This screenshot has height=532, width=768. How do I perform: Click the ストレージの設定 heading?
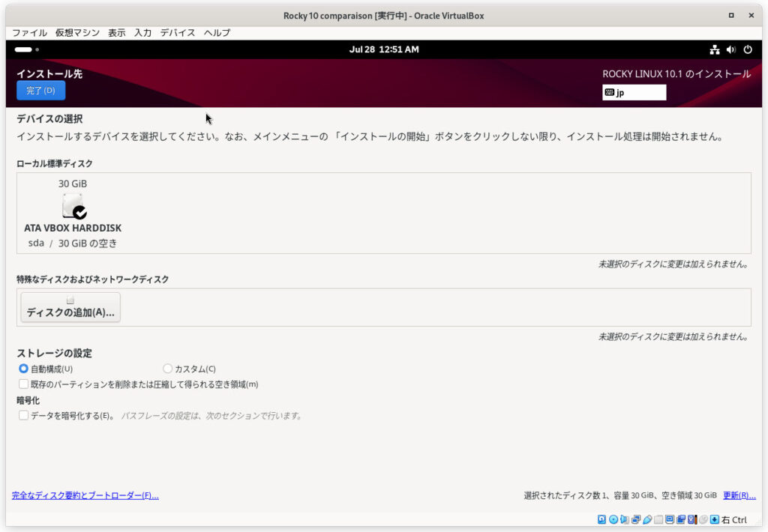point(54,353)
